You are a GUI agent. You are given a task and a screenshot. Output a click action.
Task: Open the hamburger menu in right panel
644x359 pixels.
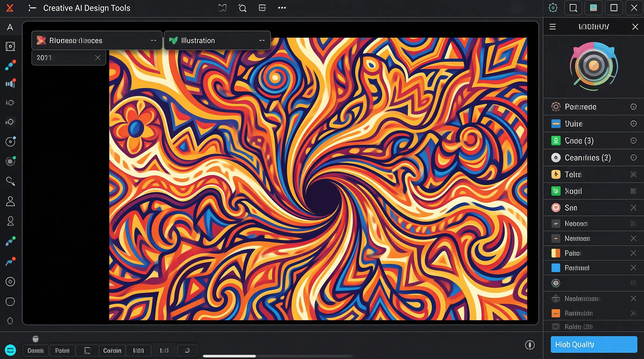[553, 27]
